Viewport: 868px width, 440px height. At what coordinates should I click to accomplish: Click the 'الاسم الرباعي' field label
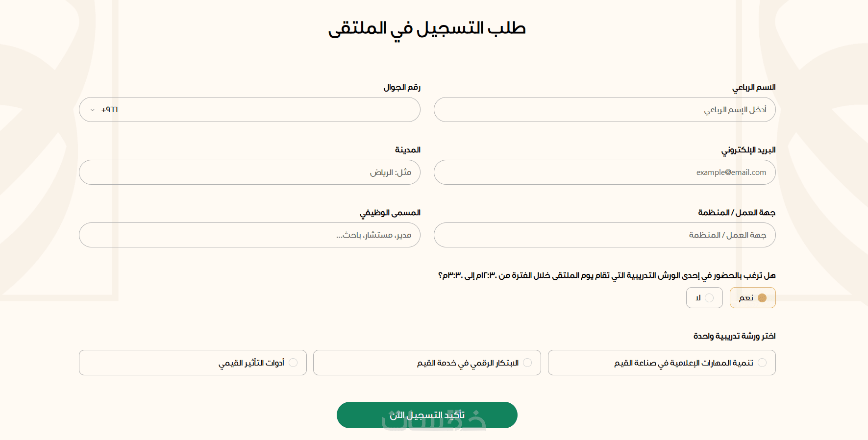coord(753,87)
